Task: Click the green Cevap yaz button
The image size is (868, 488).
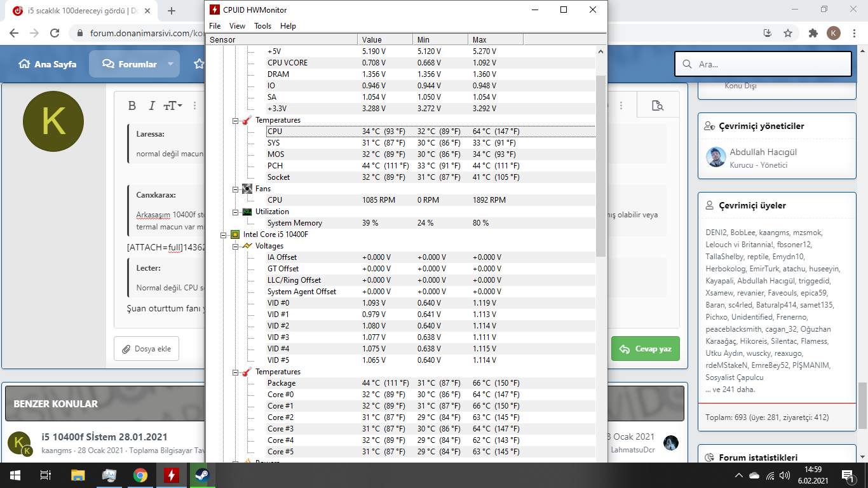Action: click(x=646, y=349)
